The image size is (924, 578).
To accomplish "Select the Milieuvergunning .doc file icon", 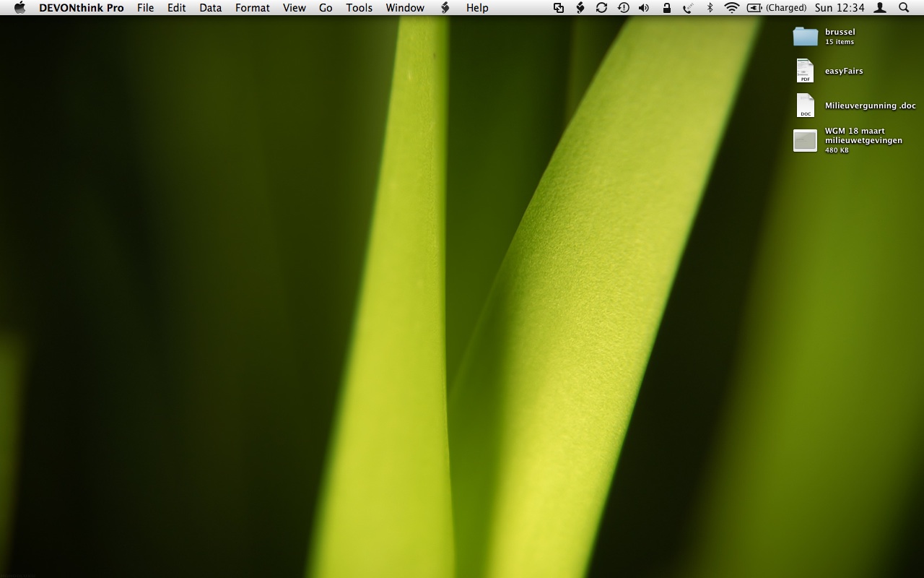I will (805, 105).
